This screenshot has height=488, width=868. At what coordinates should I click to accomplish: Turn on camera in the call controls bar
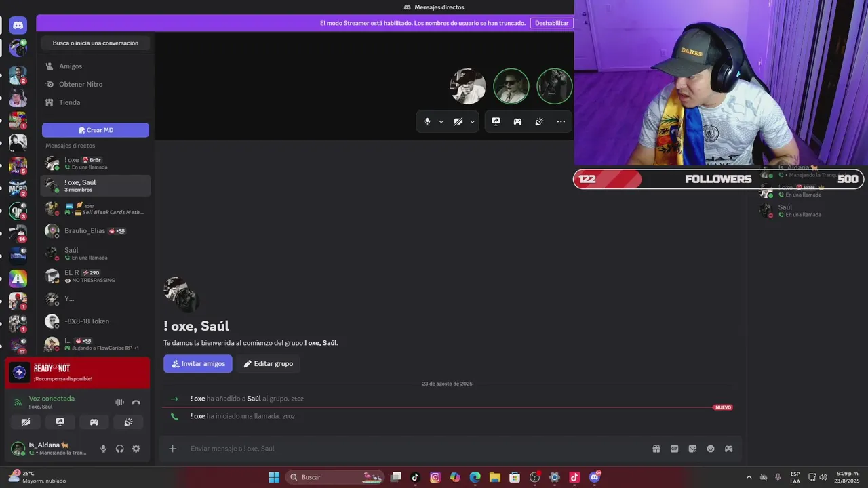coord(458,121)
